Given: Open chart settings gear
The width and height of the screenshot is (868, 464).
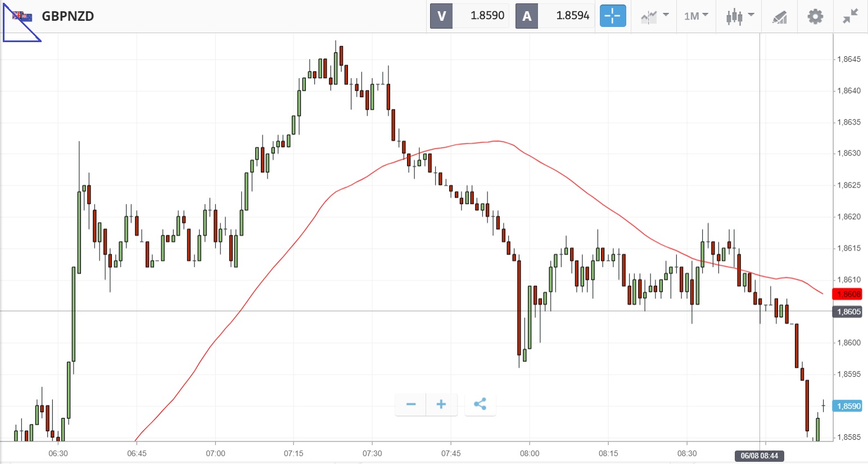Looking at the screenshot, I should 815,16.
